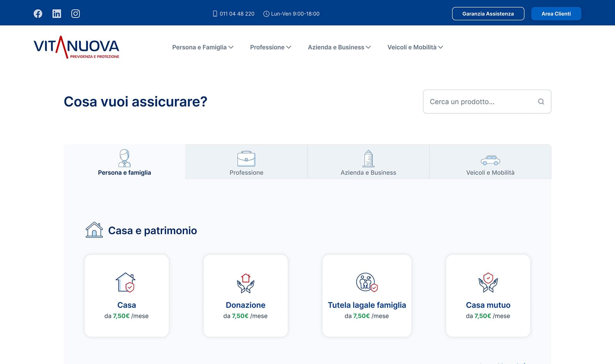Expand the Persona e Famiglia menu
This screenshot has width=615, height=364.
point(203,47)
